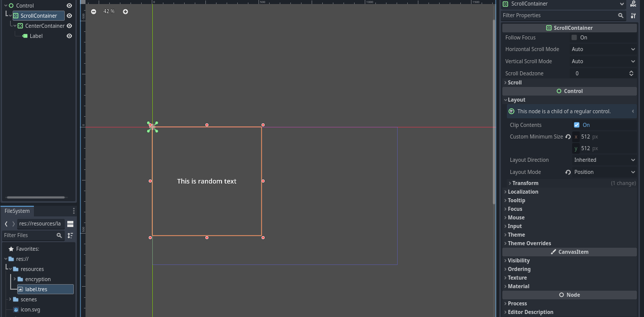This screenshot has width=644, height=317.
Task: Zoom out with the minus icon in viewport
Action: click(93, 11)
